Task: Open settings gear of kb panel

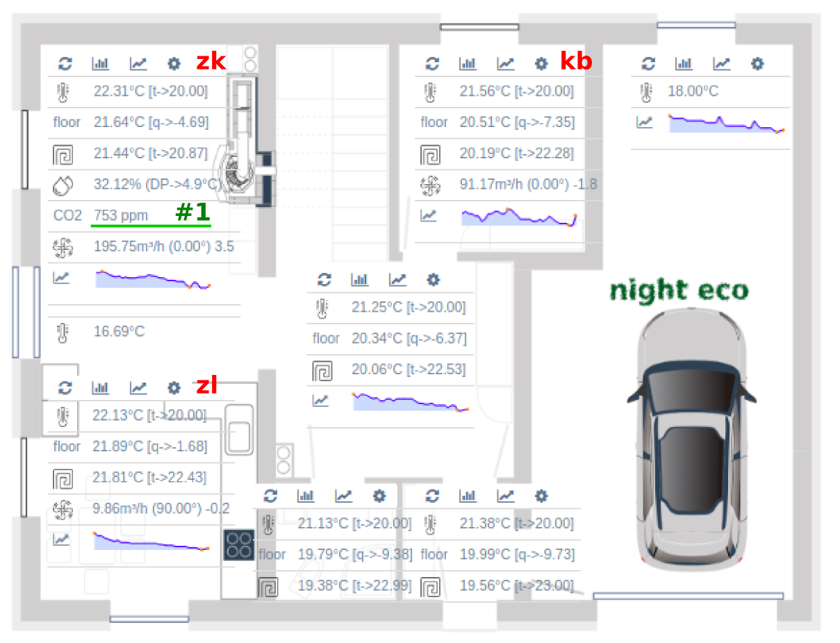Action: pos(541,64)
